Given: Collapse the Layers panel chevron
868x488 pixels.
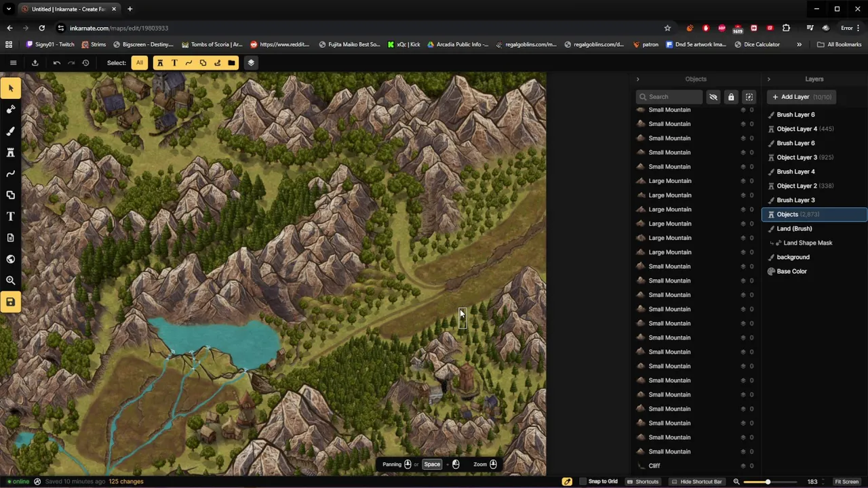Looking at the screenshot, I should coord(768,79).
